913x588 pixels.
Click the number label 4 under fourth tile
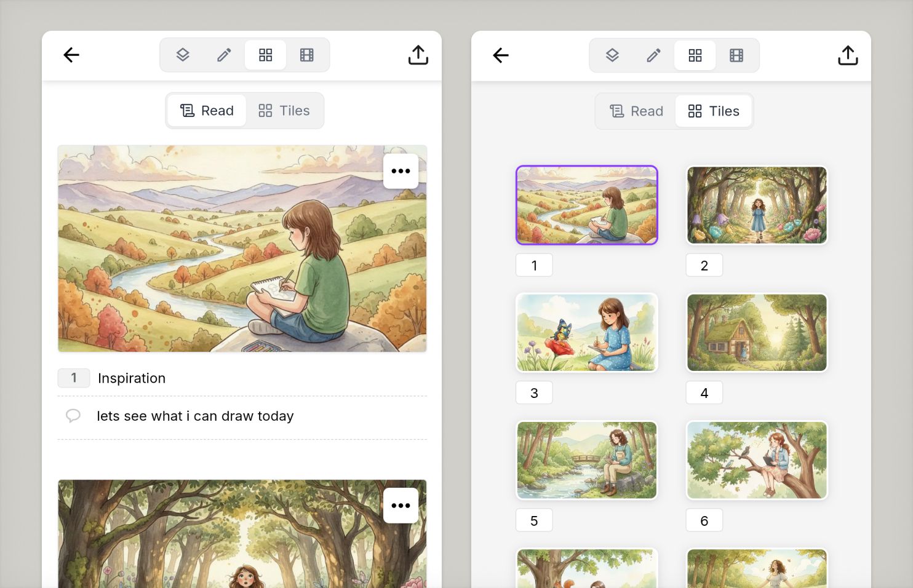pos(704,392)
